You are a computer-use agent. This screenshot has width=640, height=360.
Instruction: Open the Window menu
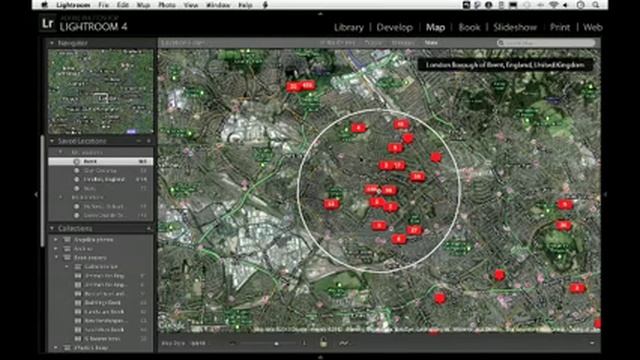[218, 5]
